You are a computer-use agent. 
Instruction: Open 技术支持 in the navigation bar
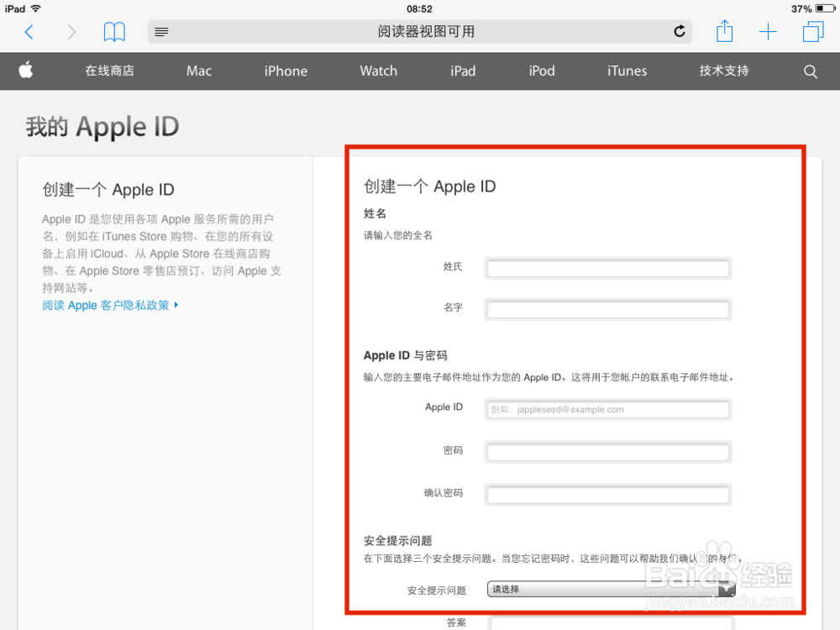pyautogui.click(x=724, y=71)
